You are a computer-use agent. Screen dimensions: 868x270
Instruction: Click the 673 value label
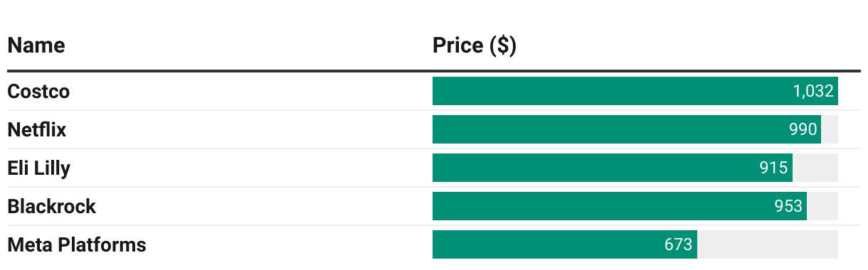click(679, 245)
